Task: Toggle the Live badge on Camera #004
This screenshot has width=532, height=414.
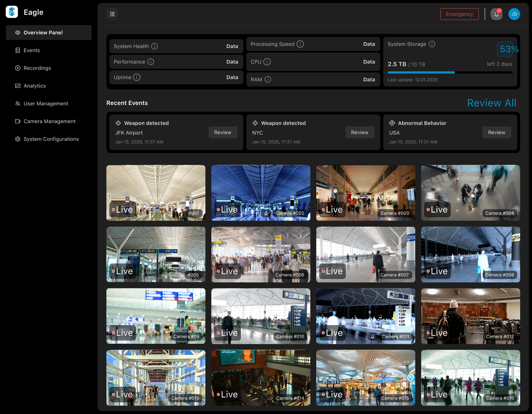Action: [x=437, y=210]
